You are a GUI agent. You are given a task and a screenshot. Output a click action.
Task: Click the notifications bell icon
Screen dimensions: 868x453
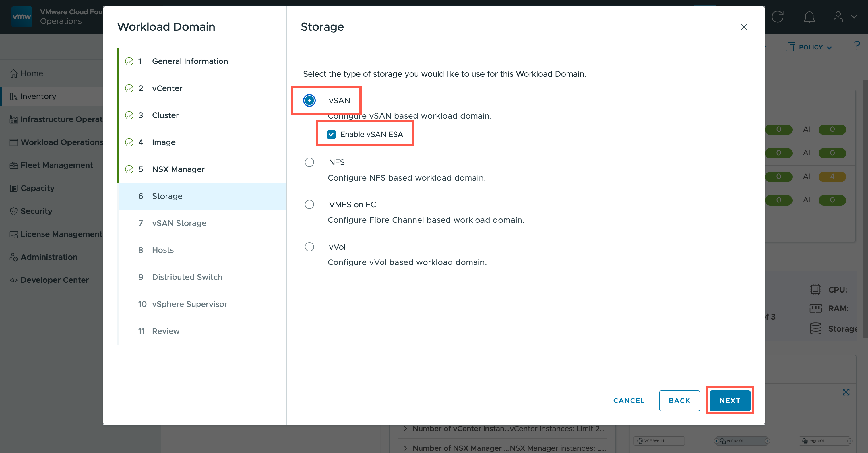pos(809,17)
